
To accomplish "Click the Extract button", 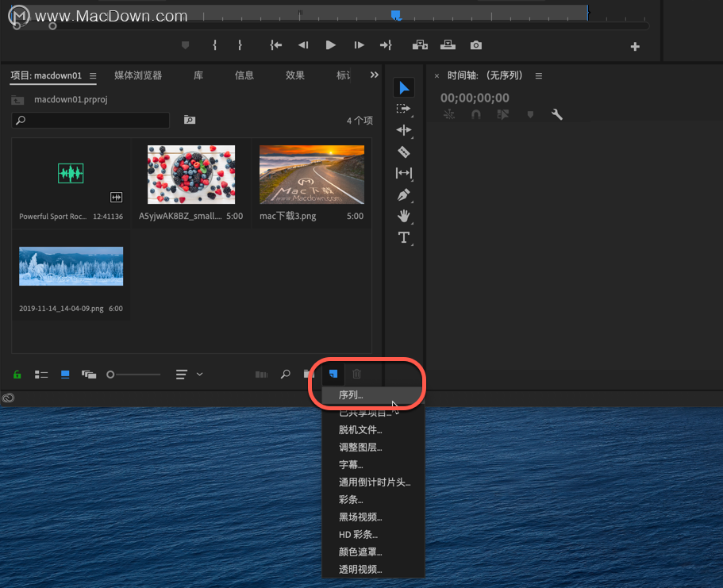I will tap(448, 45).
